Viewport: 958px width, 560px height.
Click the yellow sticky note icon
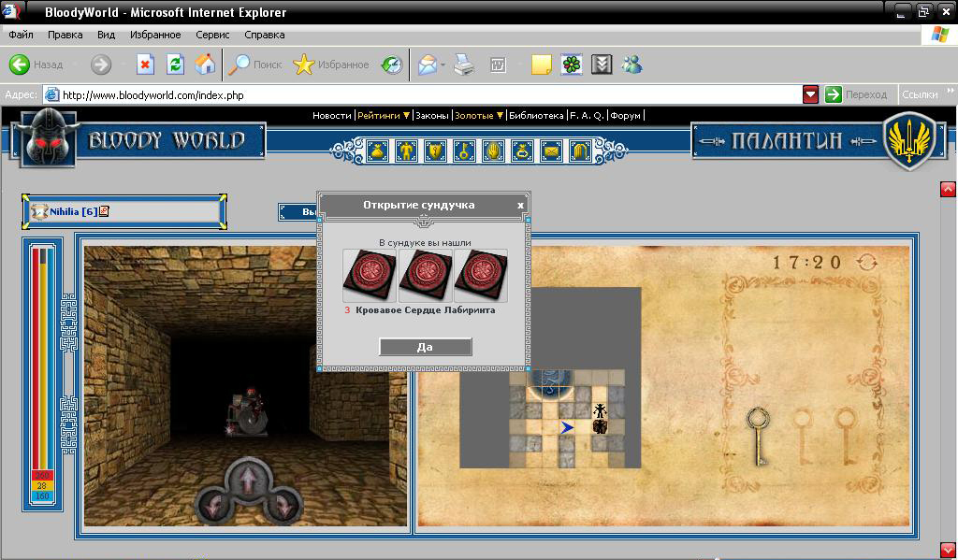[542, 65]
